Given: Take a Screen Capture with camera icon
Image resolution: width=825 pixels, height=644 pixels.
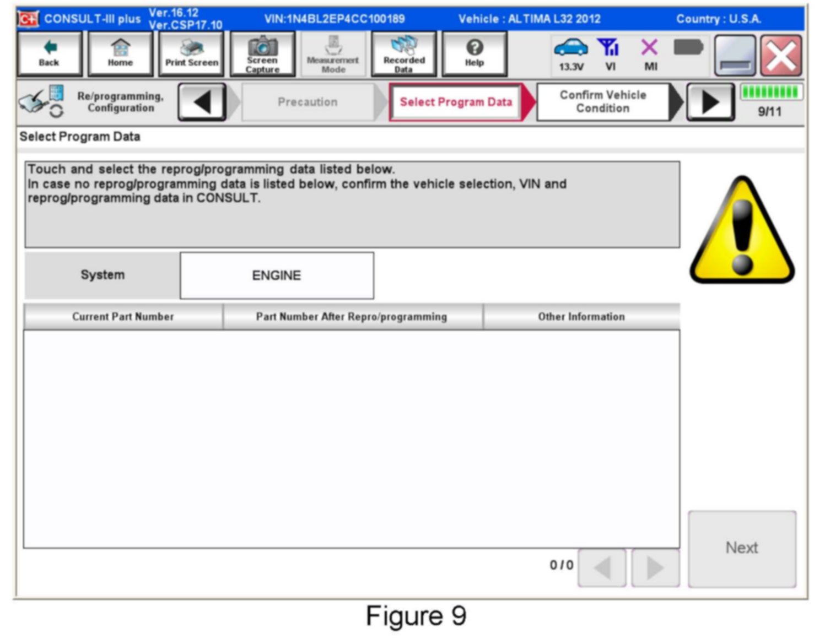Looking at the screenshot, I should 262,54.
